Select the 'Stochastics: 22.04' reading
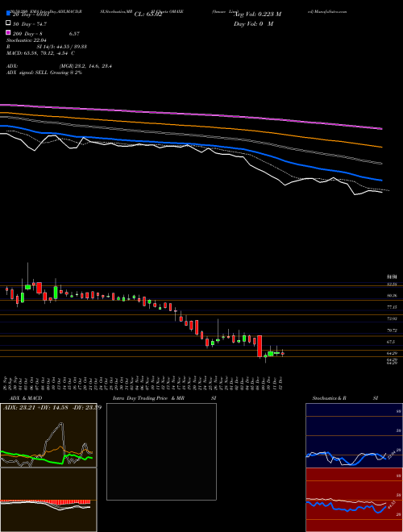The width and height of the screenshot is (403, 532). pos(27,40)
